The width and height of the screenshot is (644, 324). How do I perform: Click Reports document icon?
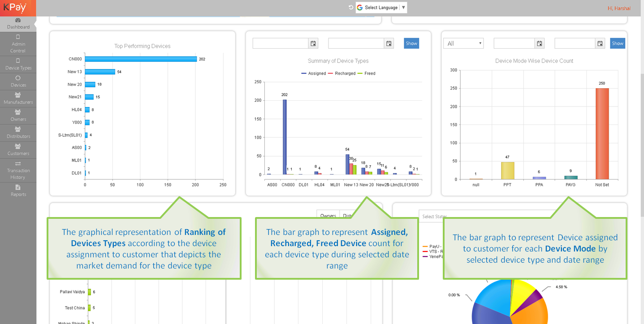[18, 188]
